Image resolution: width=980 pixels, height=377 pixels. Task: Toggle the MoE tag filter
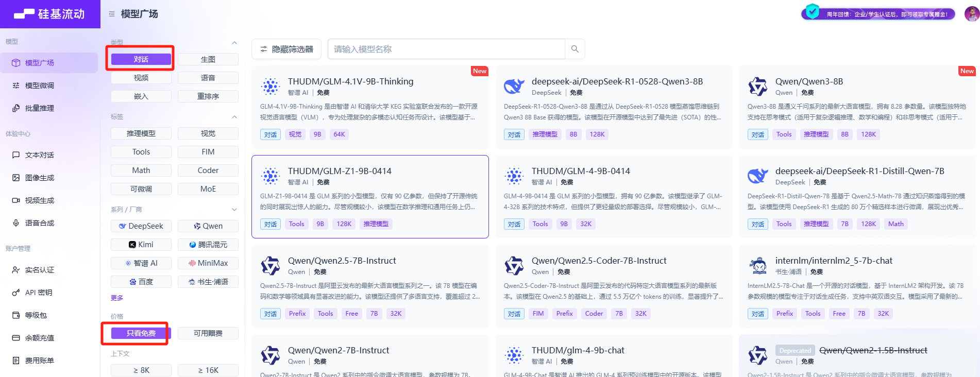(x=208, y=189)
